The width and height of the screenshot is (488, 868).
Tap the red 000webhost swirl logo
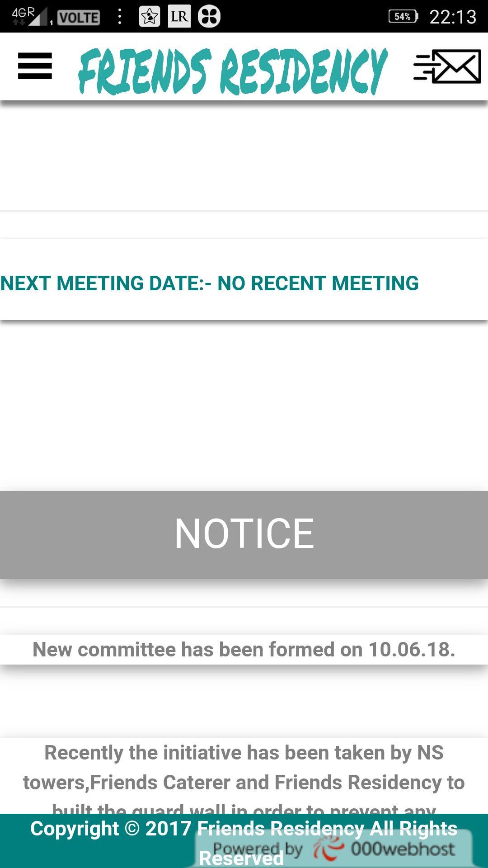[x=328, y=849]
